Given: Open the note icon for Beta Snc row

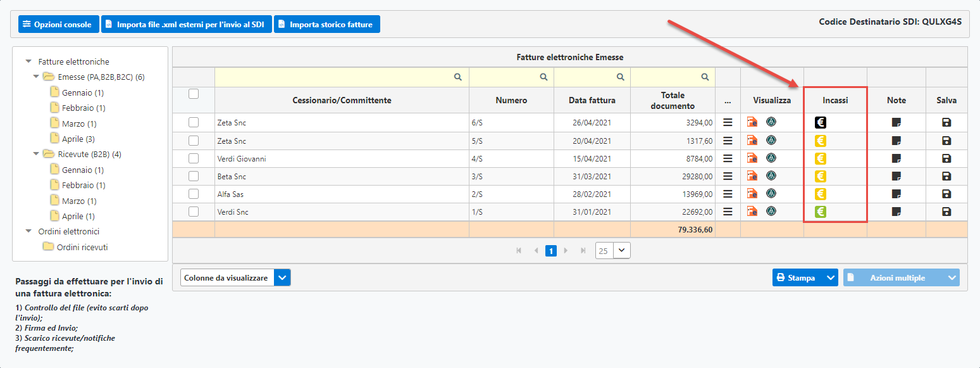Looking at the screenshot, I should point(896,176).
